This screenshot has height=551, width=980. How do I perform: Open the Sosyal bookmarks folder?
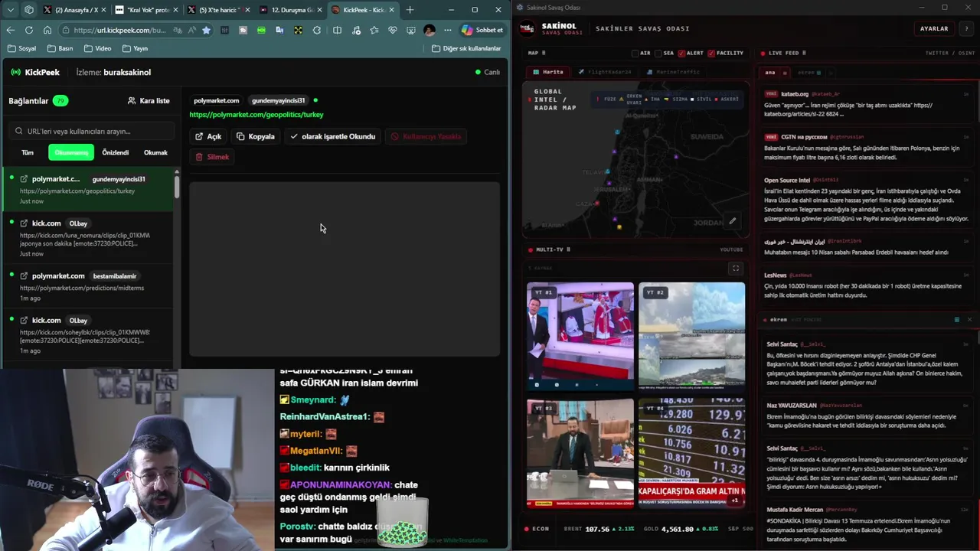coord(22,48)
